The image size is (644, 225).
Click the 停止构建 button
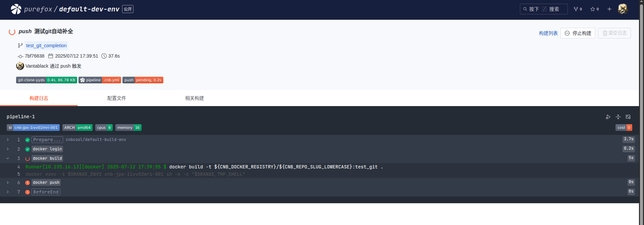pyautogui.click(x=578, y=33)
